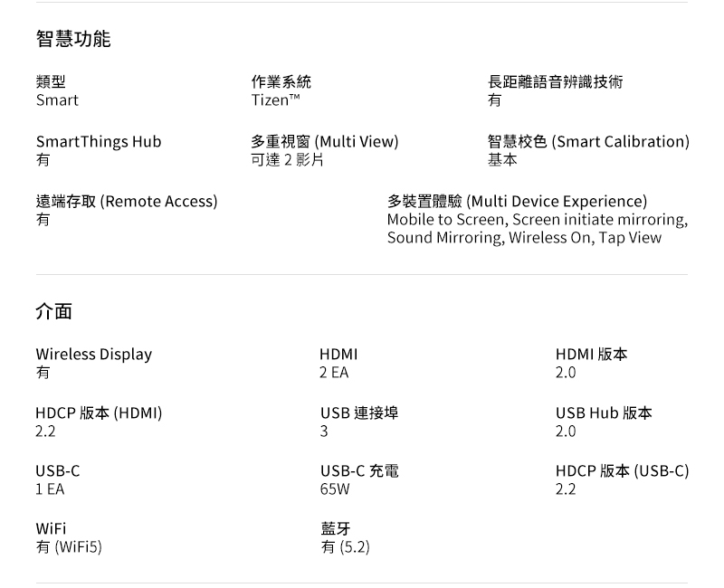Click the SmartThings Hub label

(99, 142)
